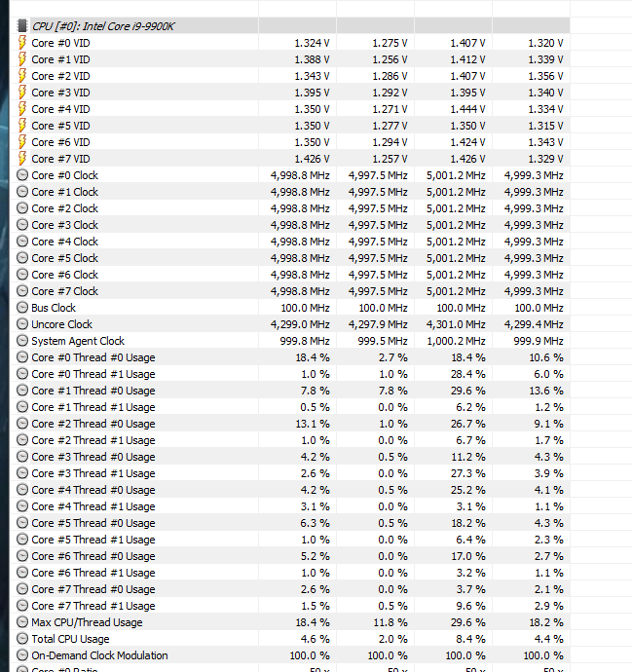This screenshot has width=632, height=672.
Task: Click the lightning bolt icon beside Core #7 VID
Action: pyautogui.click(x=22, y=159)
